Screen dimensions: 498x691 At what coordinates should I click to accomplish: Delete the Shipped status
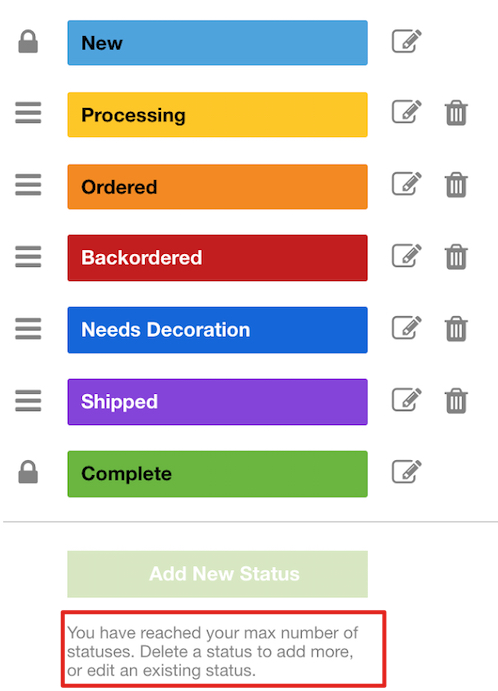coord(456,401)
